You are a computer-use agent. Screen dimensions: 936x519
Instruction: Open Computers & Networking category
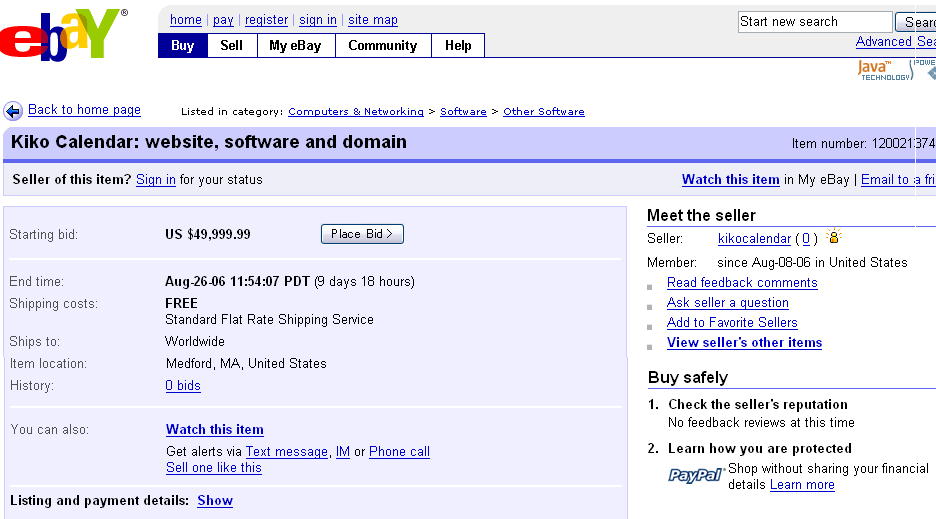[x=356, y=112]
